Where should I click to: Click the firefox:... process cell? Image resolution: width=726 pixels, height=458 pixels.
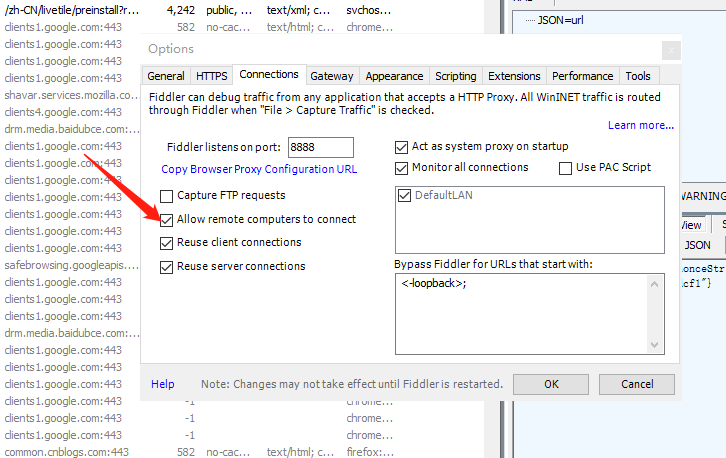369,452
